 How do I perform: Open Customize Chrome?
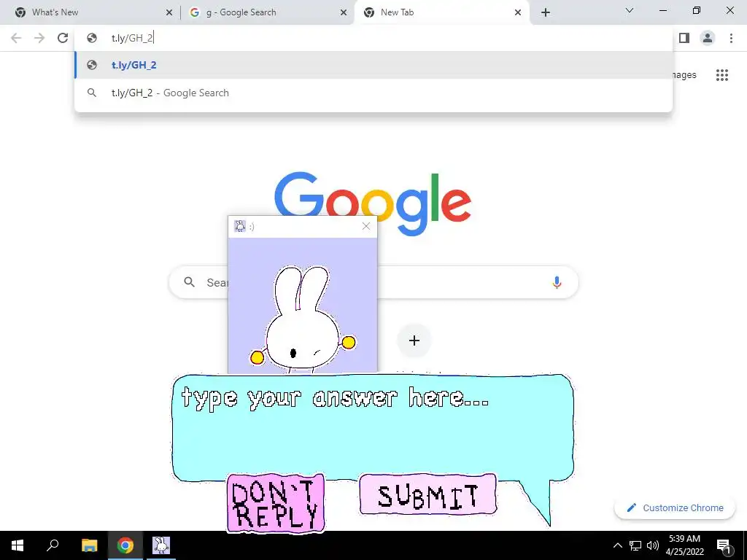point(675,508)
